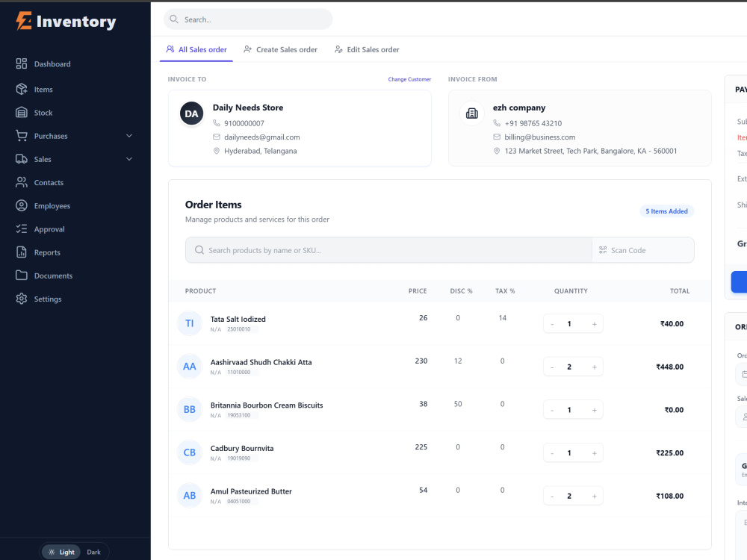Click the customer phone icon beside 9100000007
This screenshot has height=560, width=747.
click(217, 123)
